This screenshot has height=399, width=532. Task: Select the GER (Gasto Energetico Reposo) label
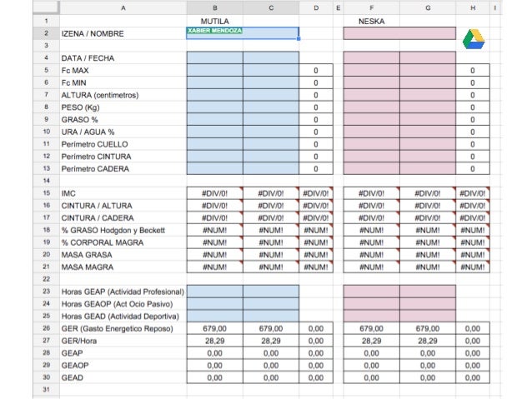[x=117, y=328]
